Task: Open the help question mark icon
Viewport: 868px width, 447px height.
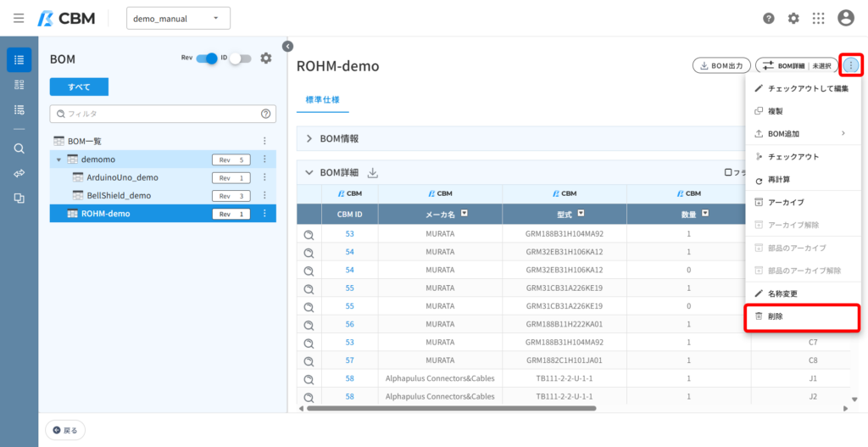Action: [768, 19]
